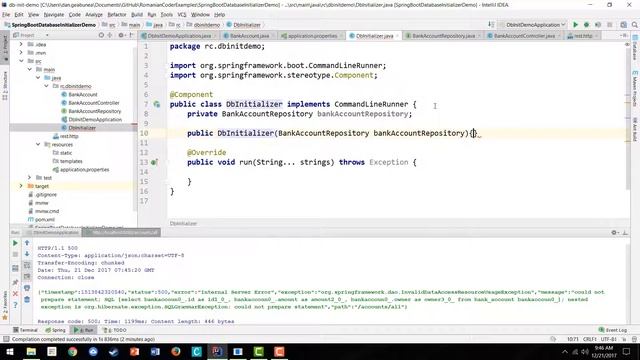Open Run panel settings gear
Viewport: 640px width, 360px height.
(x=614, y=232)
